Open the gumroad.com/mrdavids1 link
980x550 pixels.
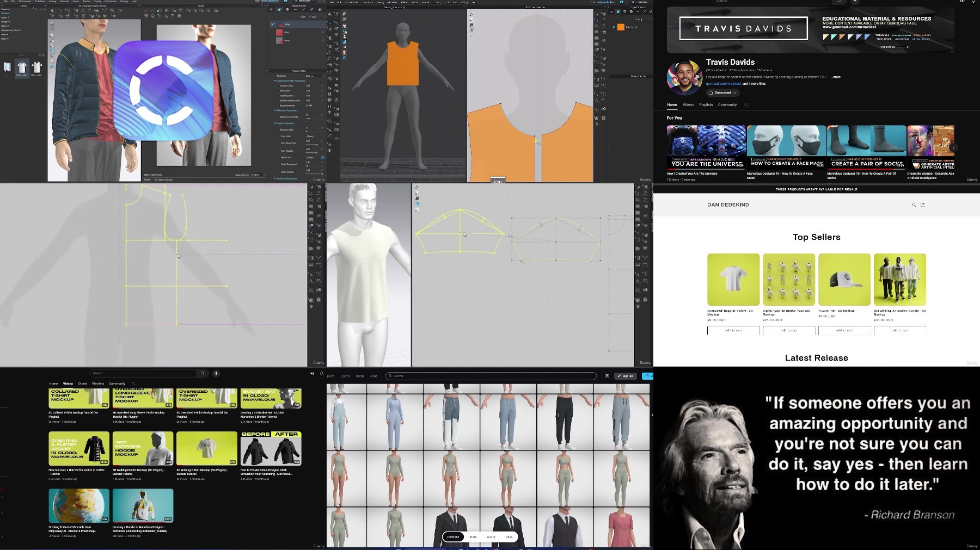pyautogui.click(x=724, y=84)
